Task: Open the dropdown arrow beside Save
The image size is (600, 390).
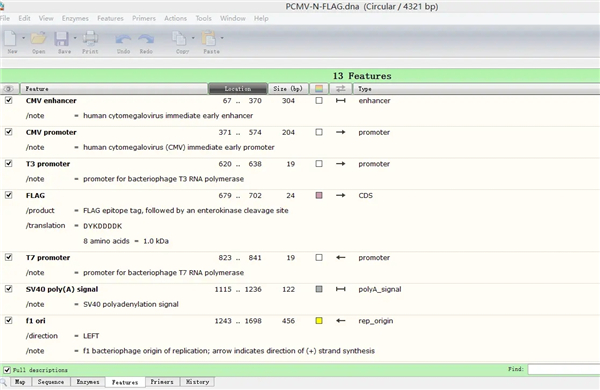Action: [x=75, y=38]
